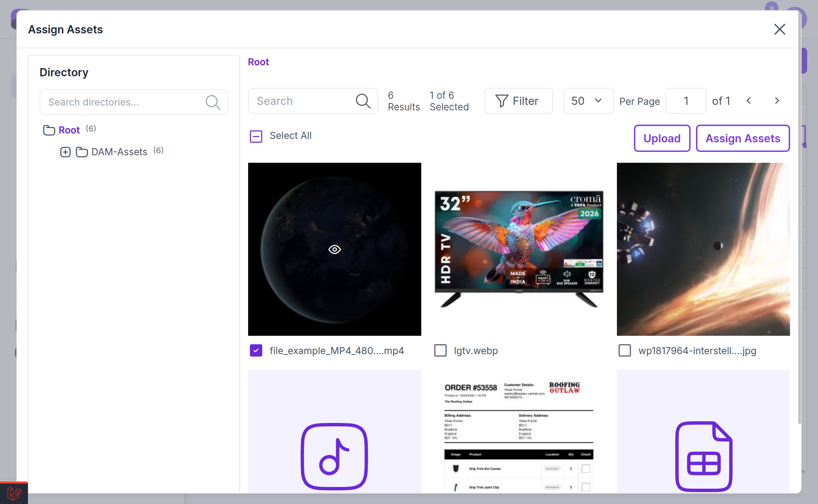The height and width of the screenshot is (504, 818).
Task: Open the spreadsheet file icon thumbnail
Action: point(703,456)
